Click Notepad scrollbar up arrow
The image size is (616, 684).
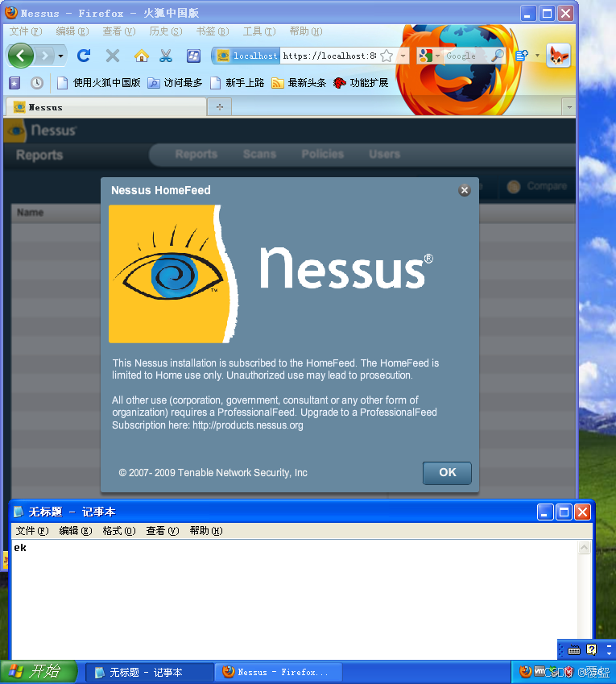click(584, 548)
